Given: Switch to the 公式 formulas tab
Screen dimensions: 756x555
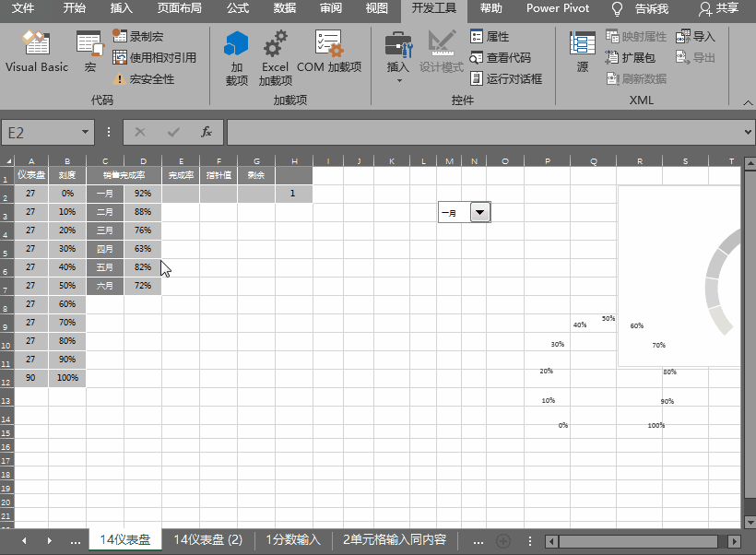Looking at the screenshot, I should (238, 8).
